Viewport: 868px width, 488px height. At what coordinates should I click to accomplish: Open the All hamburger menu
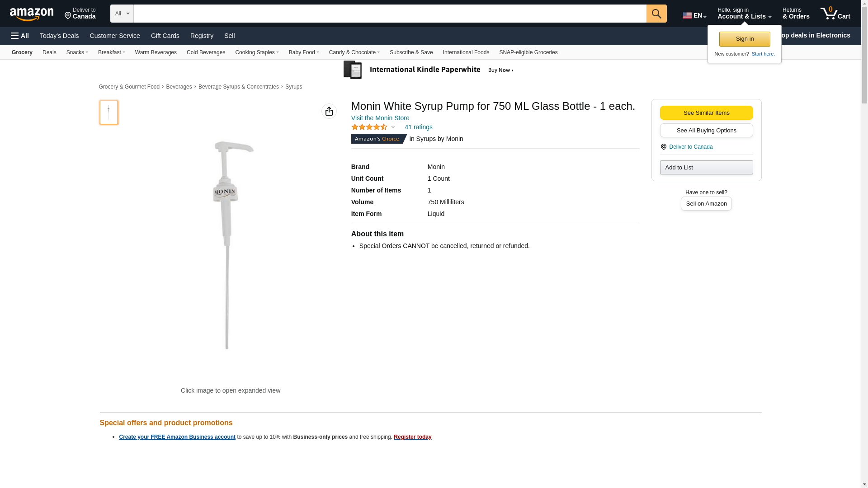(20, 36)
